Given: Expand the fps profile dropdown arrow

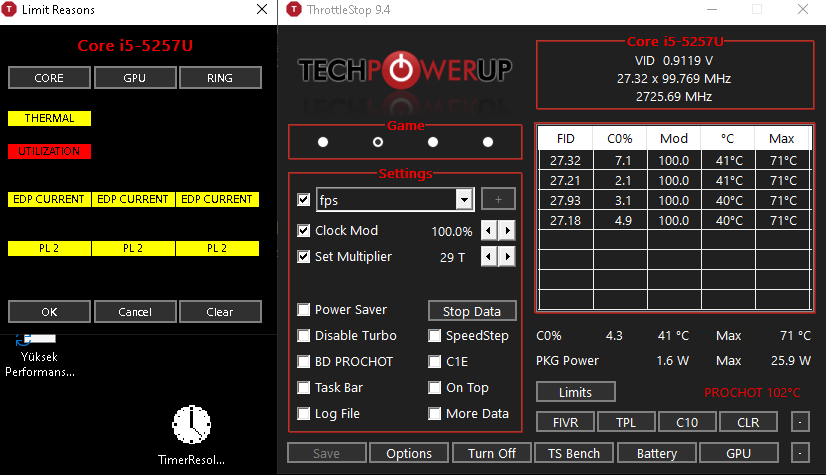Looking at the screenshot, I should [464, 200].
